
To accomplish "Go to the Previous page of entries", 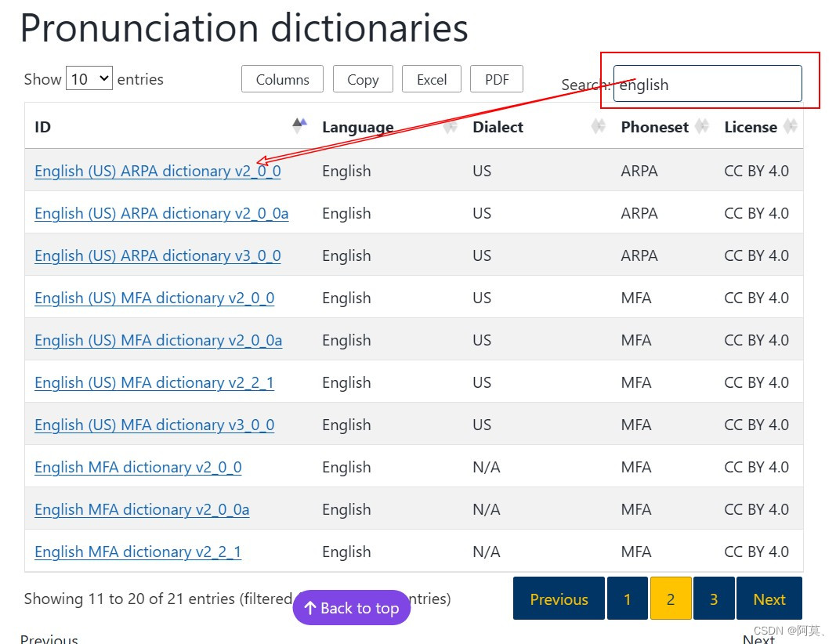I will click(x=558, y=598).
